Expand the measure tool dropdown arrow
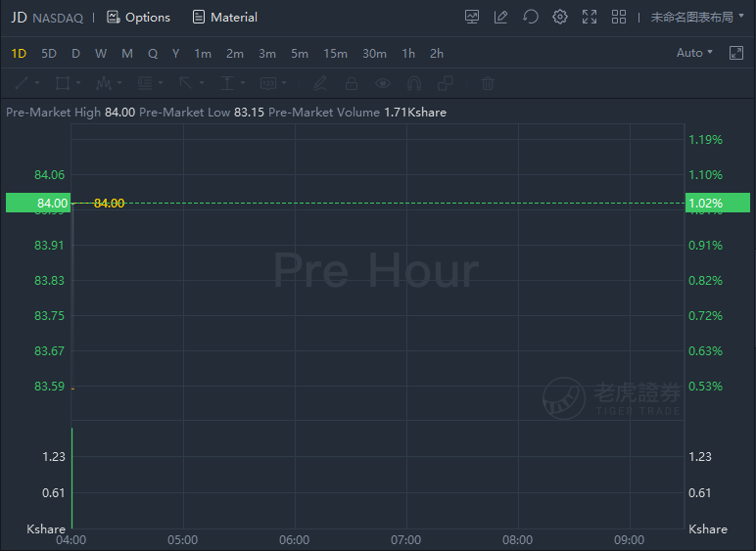Viewport: 756px width, 551px height. (243, 83)
